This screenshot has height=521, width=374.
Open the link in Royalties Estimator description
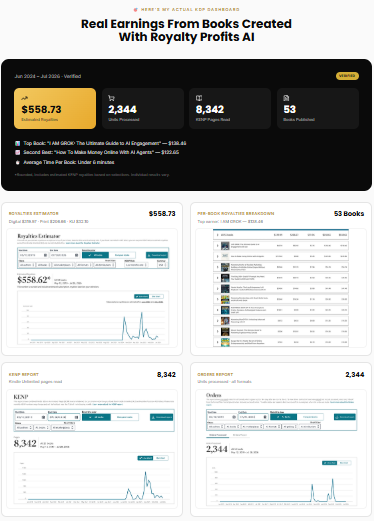[82, 243]
